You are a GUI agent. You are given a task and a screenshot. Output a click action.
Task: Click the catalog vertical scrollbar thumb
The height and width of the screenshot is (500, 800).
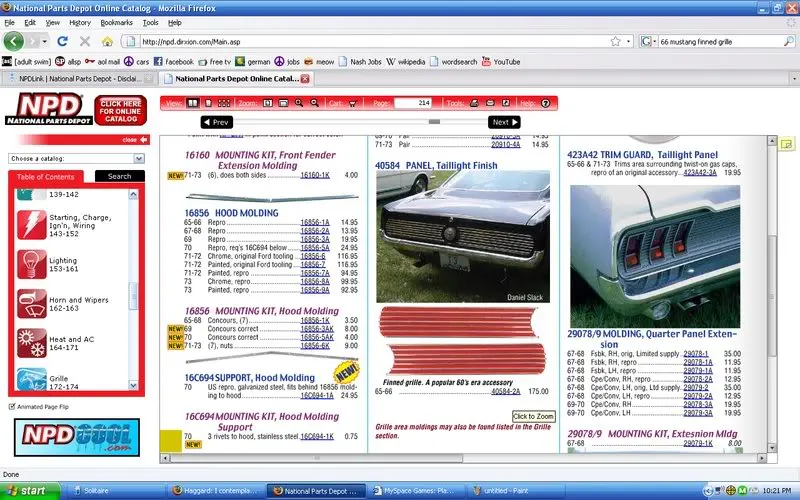(x=772, y=295)
